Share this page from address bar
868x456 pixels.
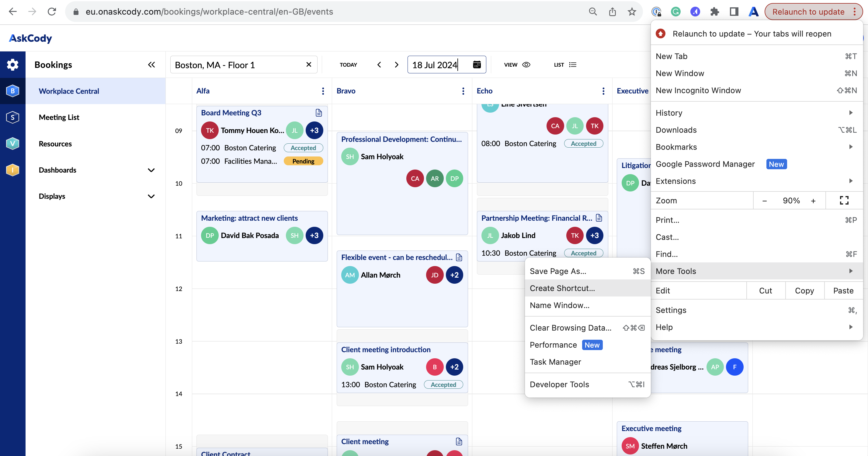point(612,12)
